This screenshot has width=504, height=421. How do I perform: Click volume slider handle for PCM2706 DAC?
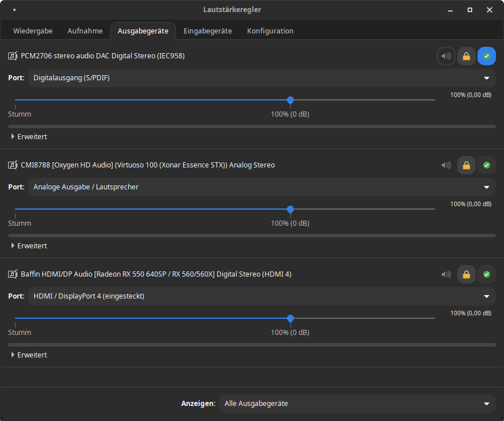tap(290, 100)
